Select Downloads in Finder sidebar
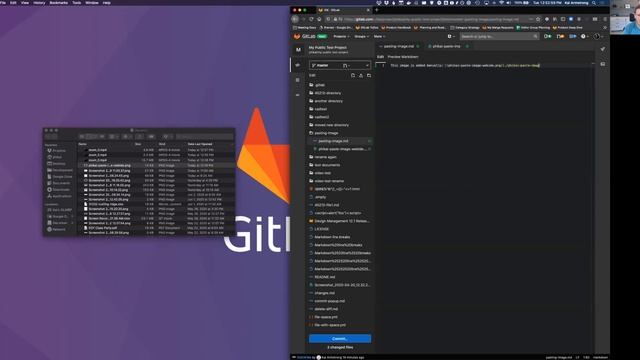Image resolution: width=640 pixels, height=360 pixels. [x=59, y=190]
